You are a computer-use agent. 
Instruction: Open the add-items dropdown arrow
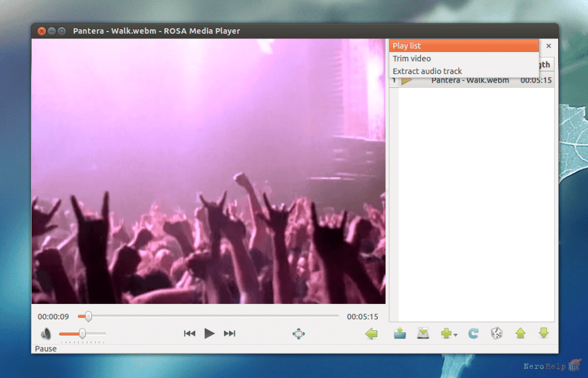click(455, 335)
